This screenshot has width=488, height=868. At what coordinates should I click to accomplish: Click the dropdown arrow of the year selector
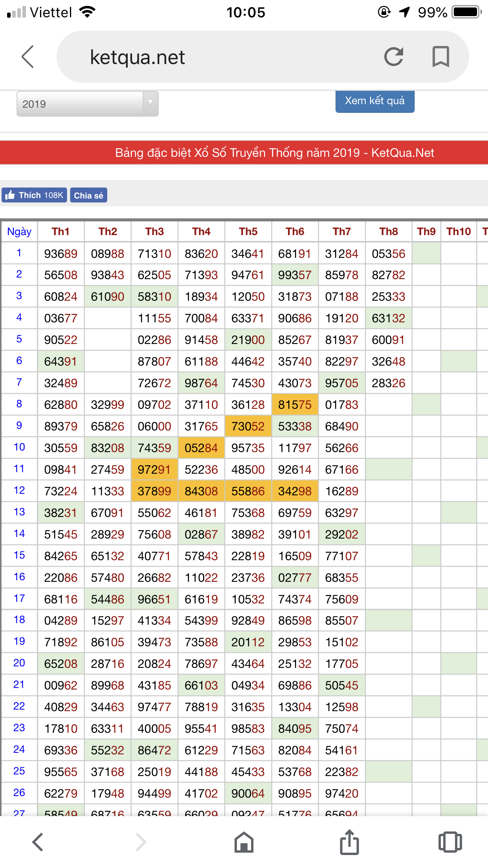click(150, 103)
